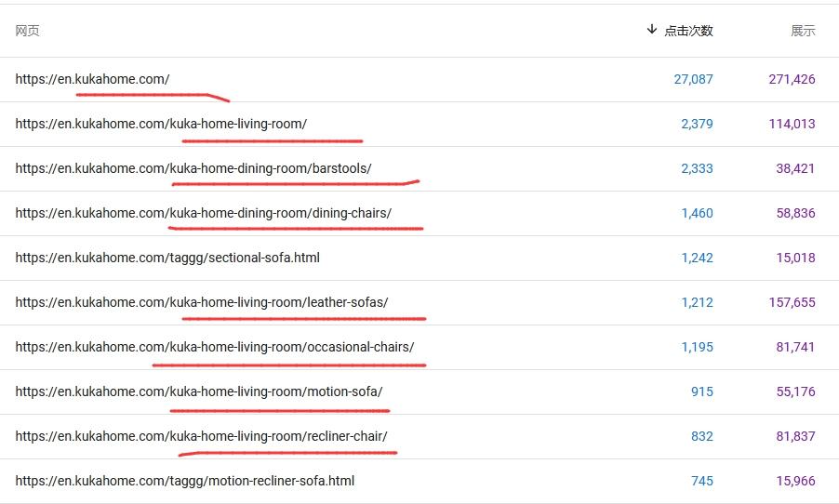The height and width of the screenshot is (504, 839).
Task: Select the motion-recliner-sofa.html URL row
Action: tap(185, 481)
